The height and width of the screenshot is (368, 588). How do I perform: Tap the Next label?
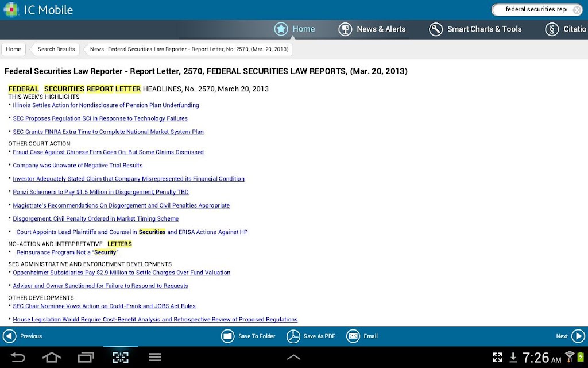(562, 336)
